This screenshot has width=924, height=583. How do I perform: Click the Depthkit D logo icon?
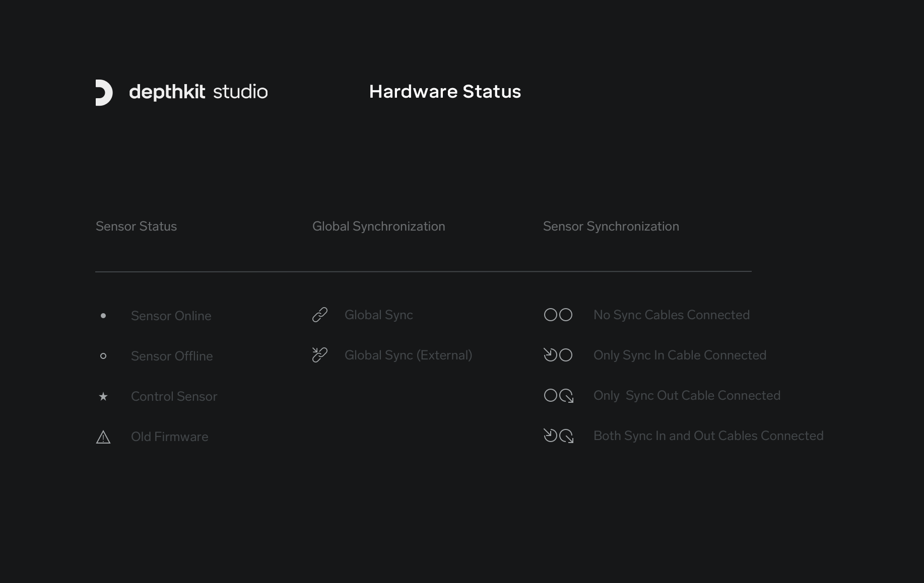point(104,93)
